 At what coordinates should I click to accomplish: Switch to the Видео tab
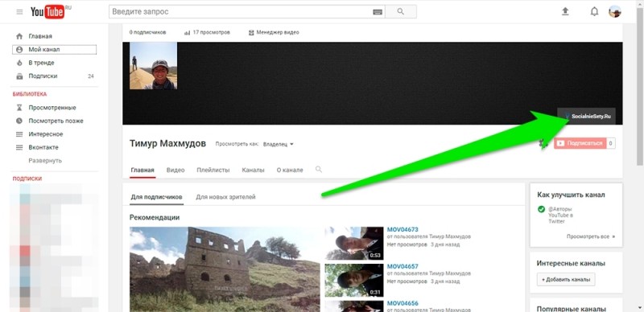(175, 170)
